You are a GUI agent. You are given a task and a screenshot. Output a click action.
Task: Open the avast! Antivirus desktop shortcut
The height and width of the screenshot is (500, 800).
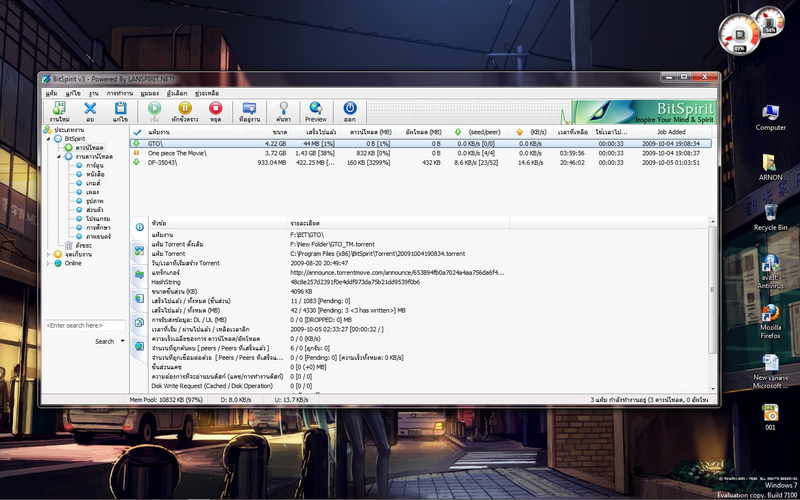click(770, 271)
